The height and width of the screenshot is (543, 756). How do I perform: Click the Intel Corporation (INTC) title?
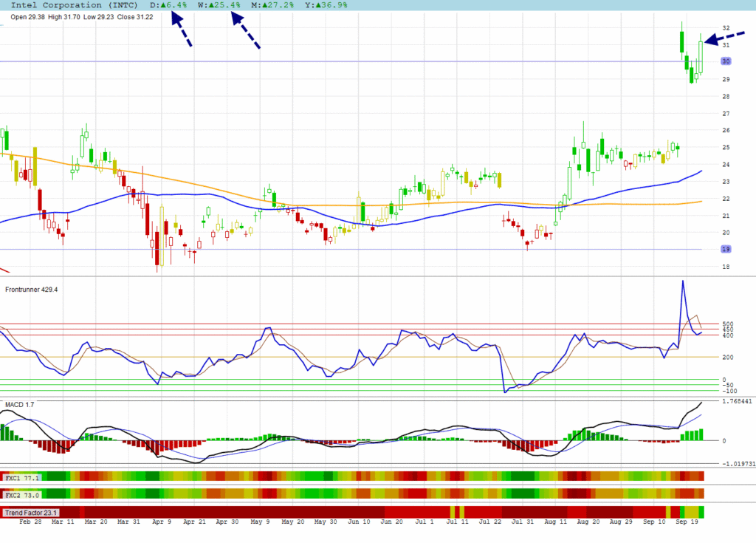(75, 4)
